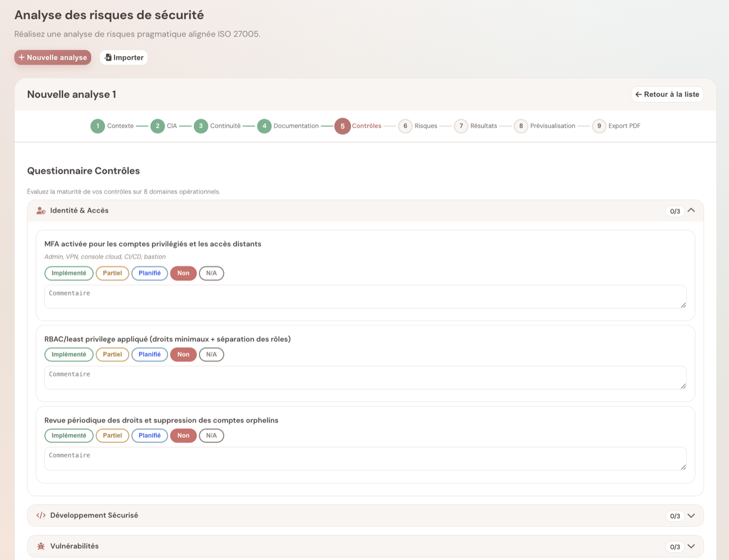Select N/A for the MFA control

pyautogui.click(x=211, y=273)
